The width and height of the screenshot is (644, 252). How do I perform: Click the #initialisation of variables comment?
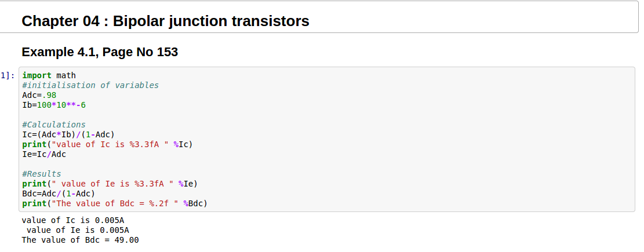90,85
